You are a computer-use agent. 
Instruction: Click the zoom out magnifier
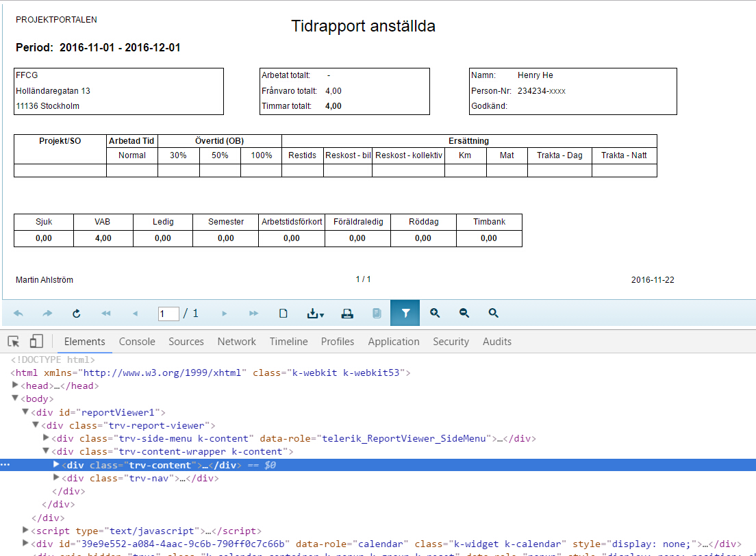[x=464, y=314]
